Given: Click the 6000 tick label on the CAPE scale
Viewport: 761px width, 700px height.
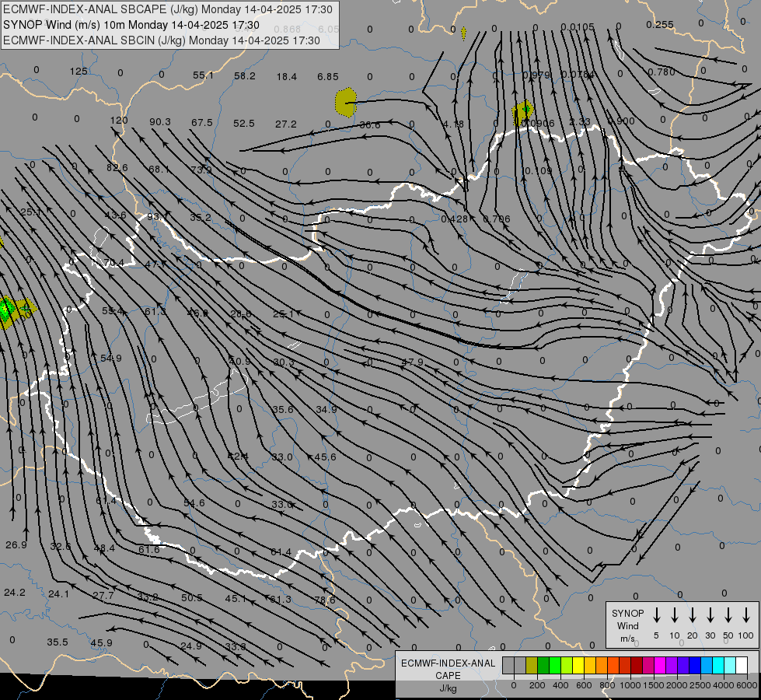Looking at the screenshot, I should (x=748, y=685).
